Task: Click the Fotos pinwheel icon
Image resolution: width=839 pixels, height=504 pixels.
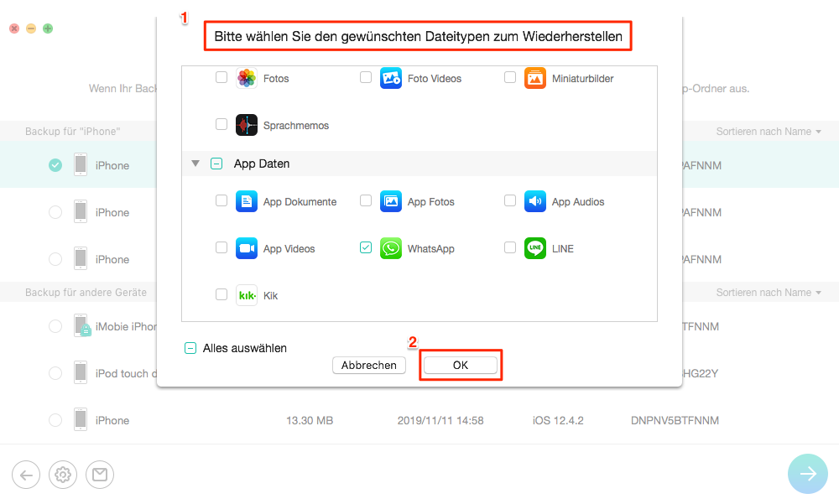Action: [247, 78]
